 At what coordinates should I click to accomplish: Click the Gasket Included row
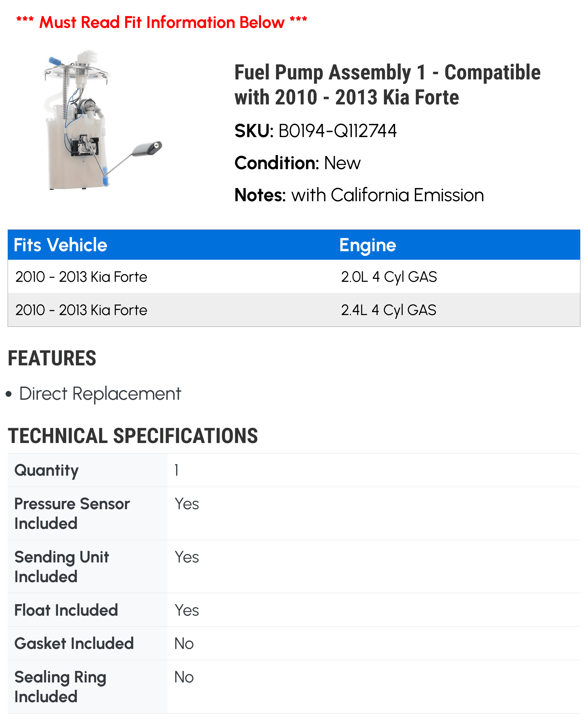coord(294,643)
